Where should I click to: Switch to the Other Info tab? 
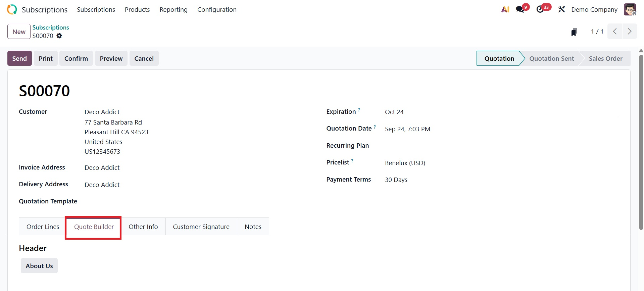(143, 227)
